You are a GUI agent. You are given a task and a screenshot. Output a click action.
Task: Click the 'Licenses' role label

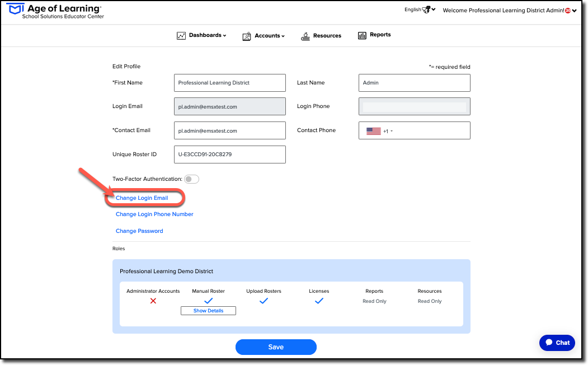point(319,291)
